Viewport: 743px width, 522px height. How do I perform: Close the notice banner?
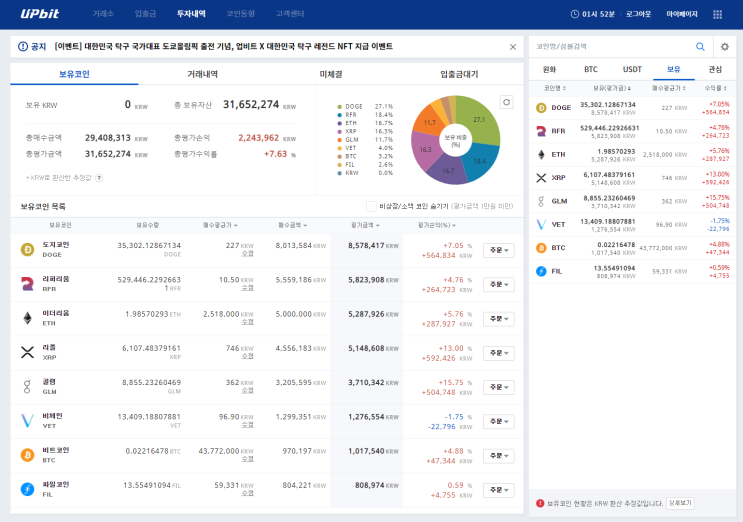tap(513, 47)
